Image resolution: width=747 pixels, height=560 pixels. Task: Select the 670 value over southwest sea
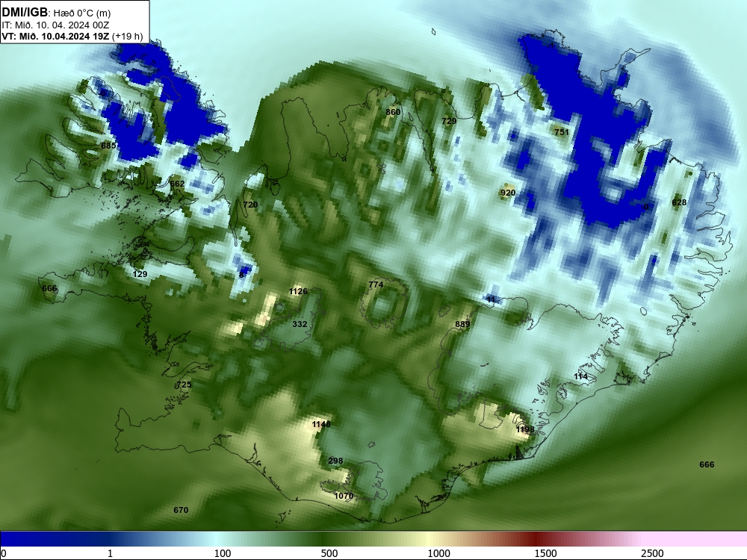coord(181,510)
